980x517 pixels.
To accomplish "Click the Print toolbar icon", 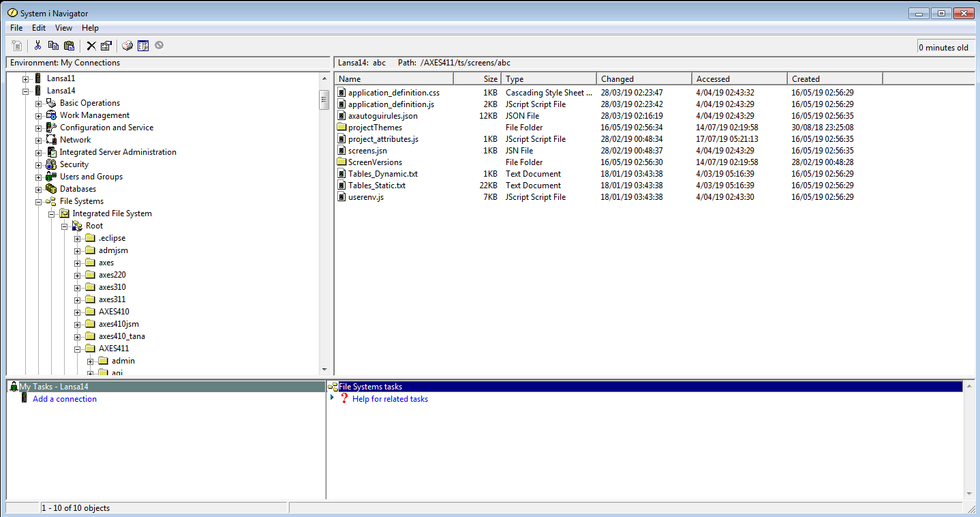I will tap(127, 46).
